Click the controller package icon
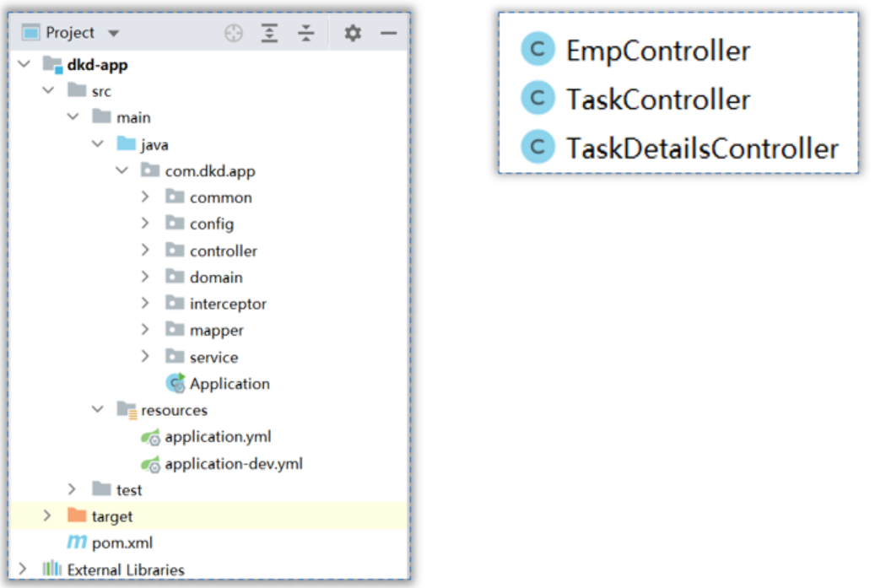 (175, 250)
